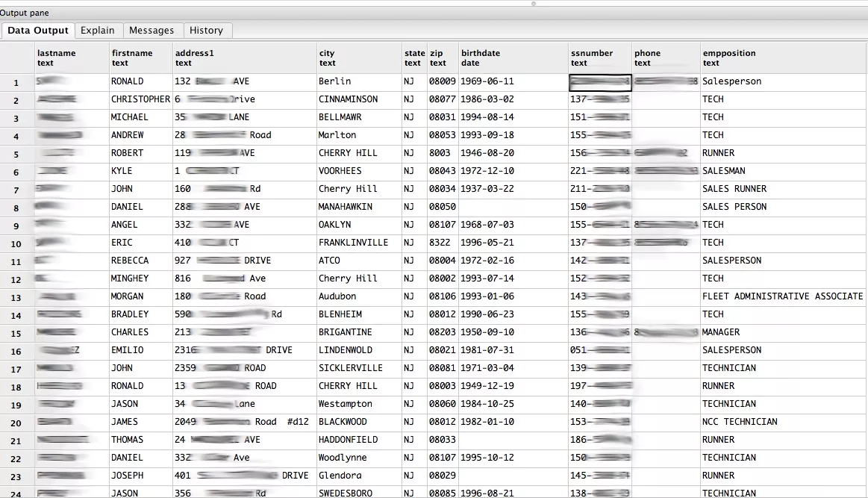Click the highlighted ssnumber cell in row 1
Viewport: 868px width, 498px height.
(600, 83)
